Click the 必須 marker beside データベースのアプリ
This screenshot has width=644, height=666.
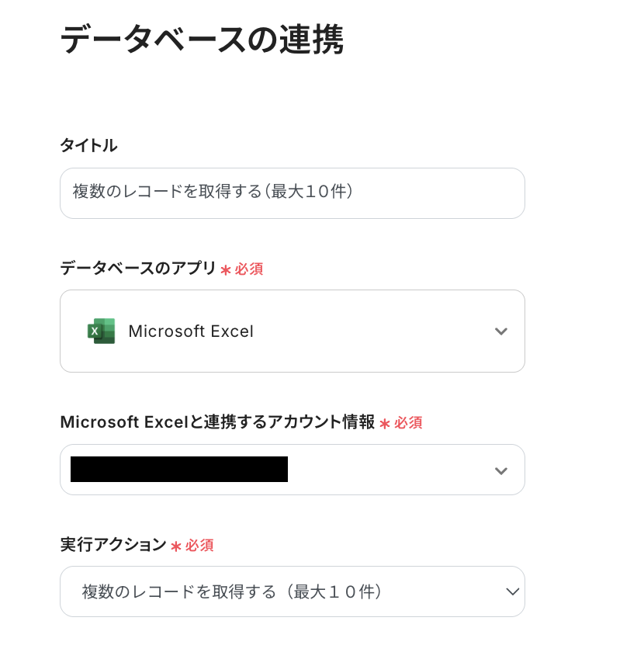point(249,269)
